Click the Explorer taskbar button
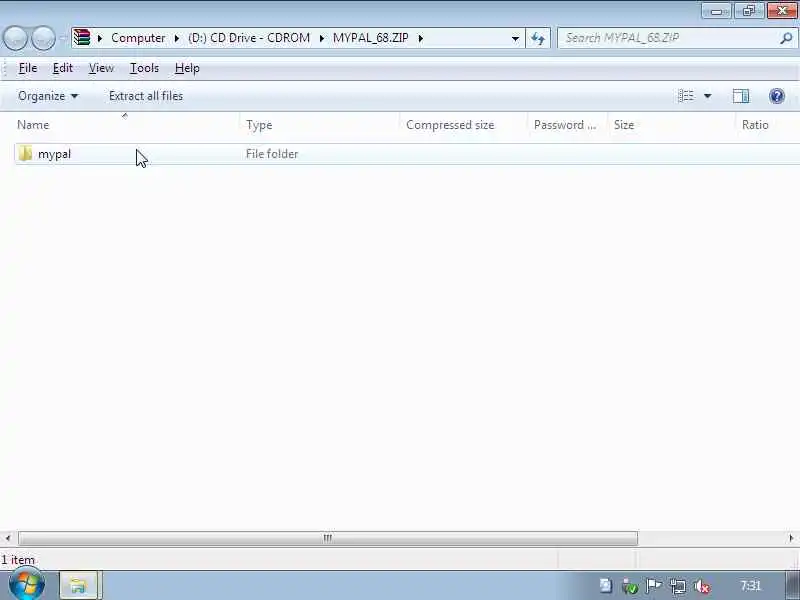Screen dimensions: 800x600 click(x=78, y=585)
